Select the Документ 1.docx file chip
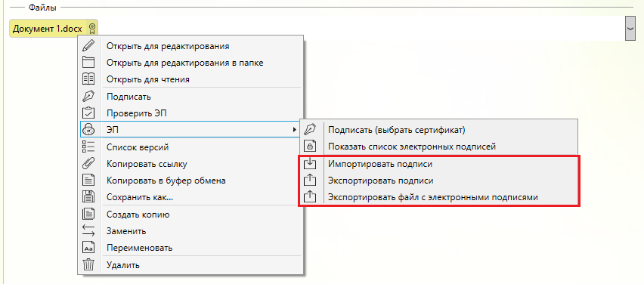The width and height of the screenshot is (644, 284). coord(54,29)
